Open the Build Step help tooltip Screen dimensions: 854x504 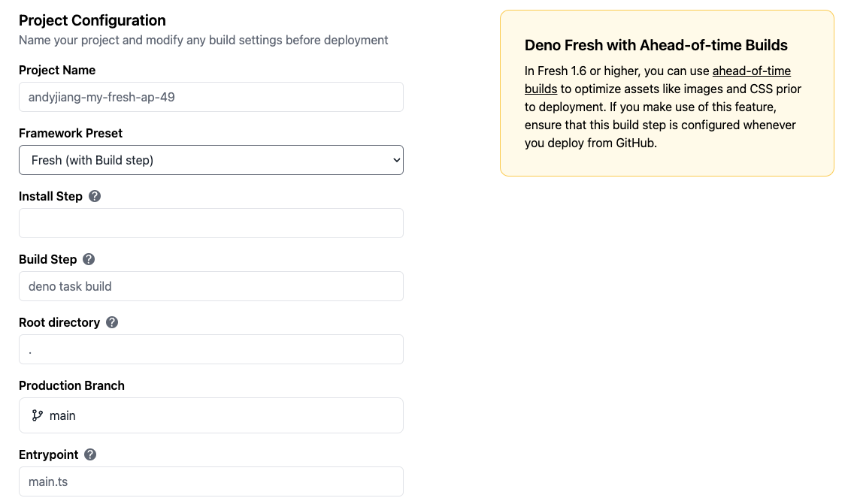click(88, 259)
